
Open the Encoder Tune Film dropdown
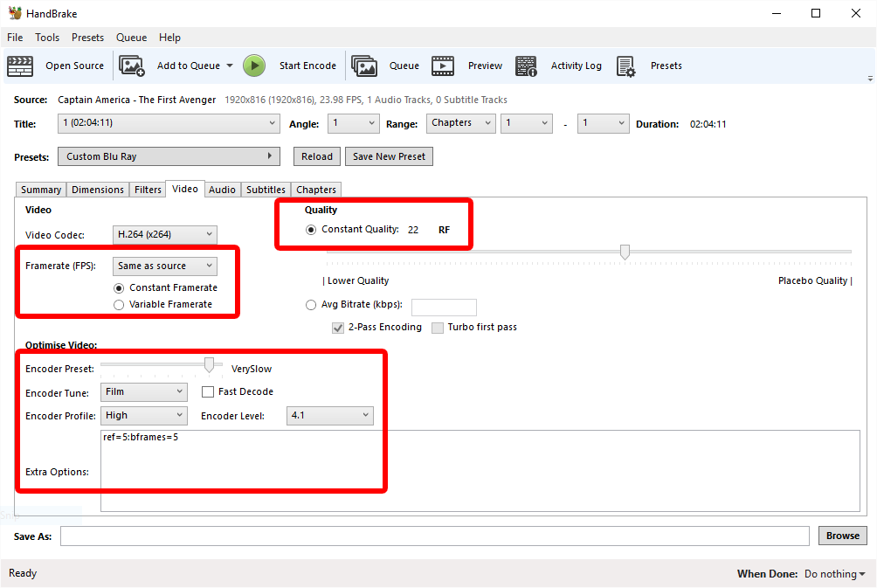(x=144, y=391)
